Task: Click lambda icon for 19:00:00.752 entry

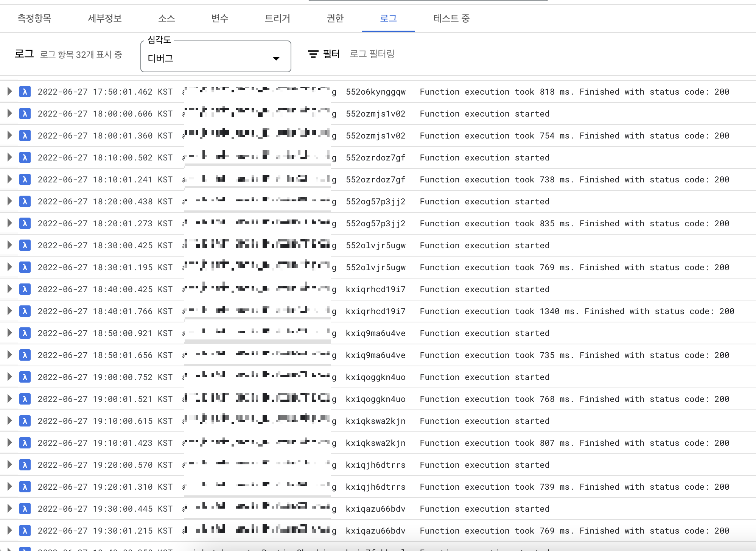Action: point(25,377)
